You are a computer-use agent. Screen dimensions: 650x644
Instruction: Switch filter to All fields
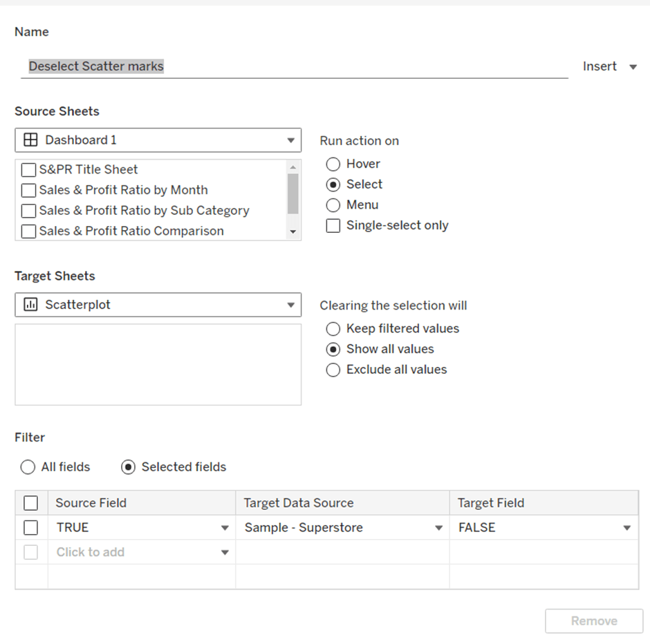pos(28,467)
